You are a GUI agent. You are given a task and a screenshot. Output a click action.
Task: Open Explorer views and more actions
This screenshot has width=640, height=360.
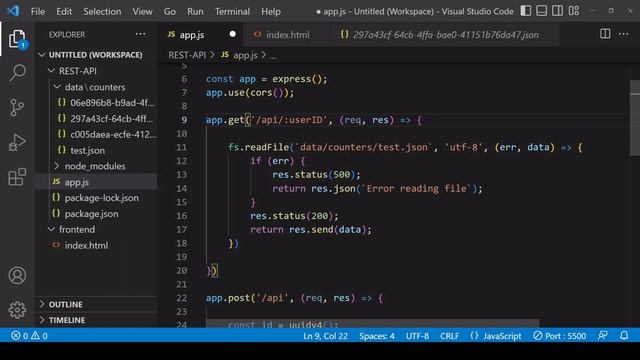coord(140,34)
